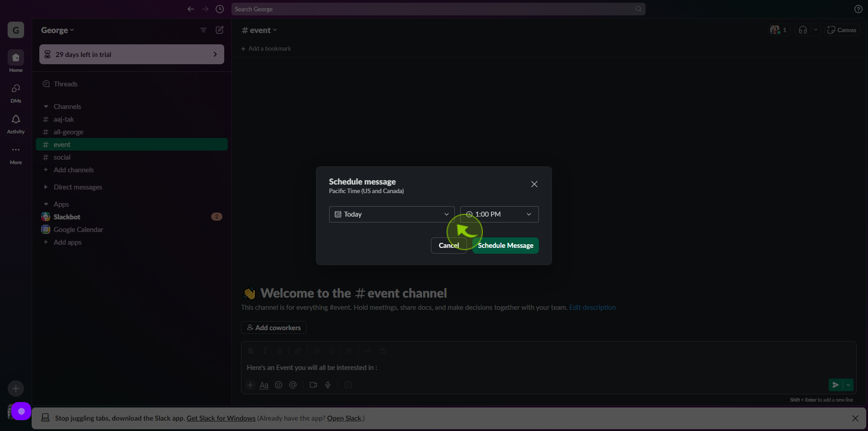
Task: Toggle blockquote formatting in composer
Action: pos(349,351)
